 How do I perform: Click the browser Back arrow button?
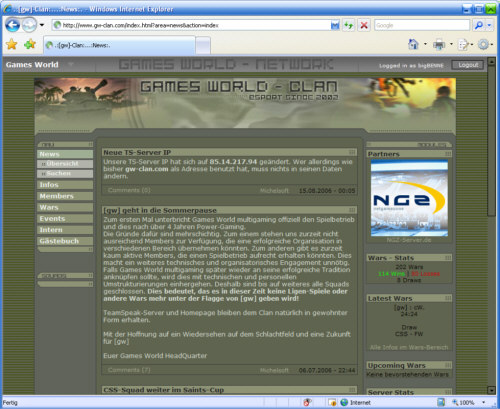tap(12, 25)
